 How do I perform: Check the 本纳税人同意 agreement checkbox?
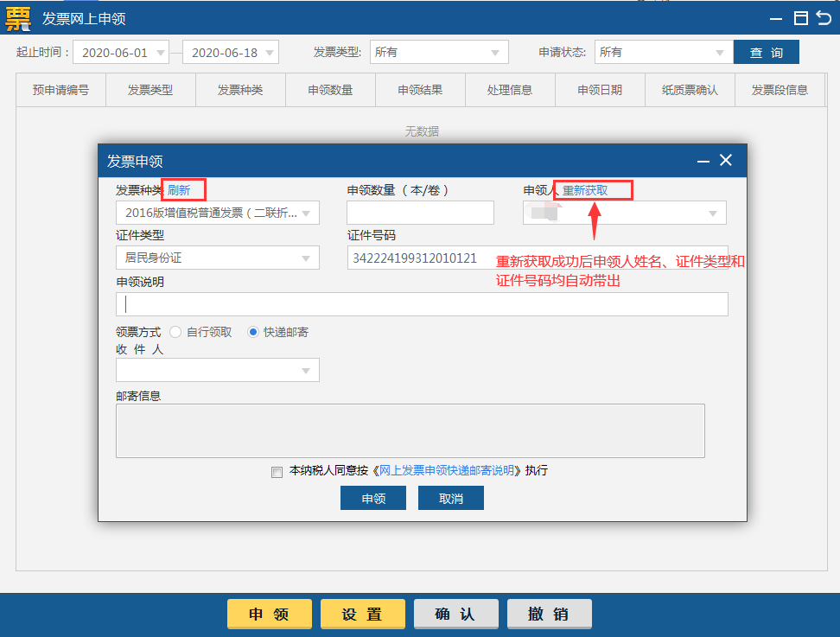click(277, 472)
